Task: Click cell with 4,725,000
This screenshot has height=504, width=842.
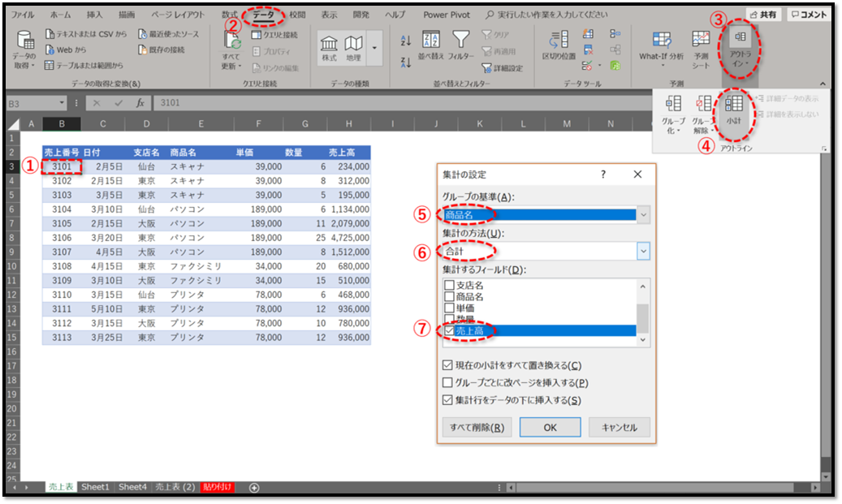Action: [x=348, y=238]
